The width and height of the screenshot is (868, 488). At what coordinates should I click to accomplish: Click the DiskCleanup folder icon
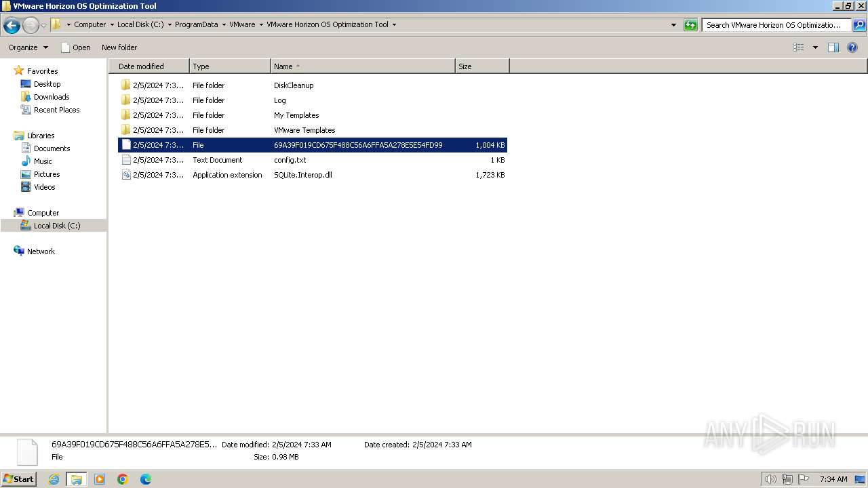point(125,85)
